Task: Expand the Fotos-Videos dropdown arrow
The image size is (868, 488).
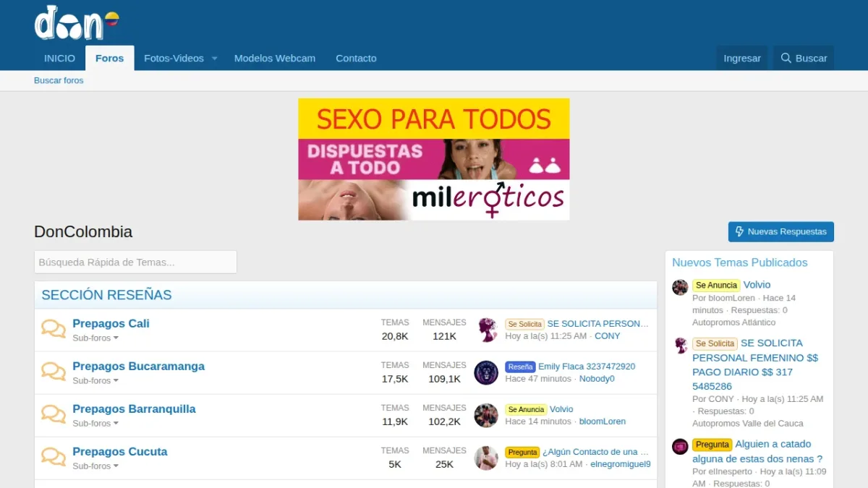Action: click(214, 59)
